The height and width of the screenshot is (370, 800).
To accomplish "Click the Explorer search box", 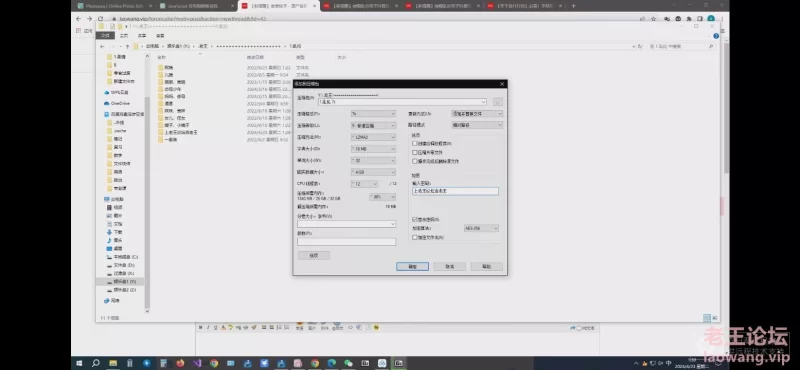I will click(681, 46).
